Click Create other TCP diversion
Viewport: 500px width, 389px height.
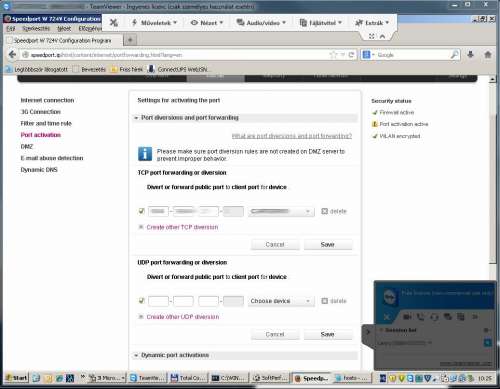coord(182,227)
